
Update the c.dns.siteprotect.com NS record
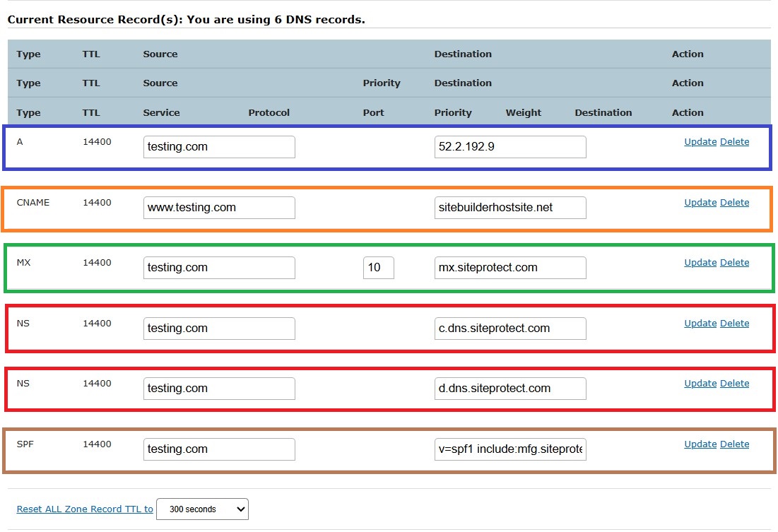tap(700, 324)
